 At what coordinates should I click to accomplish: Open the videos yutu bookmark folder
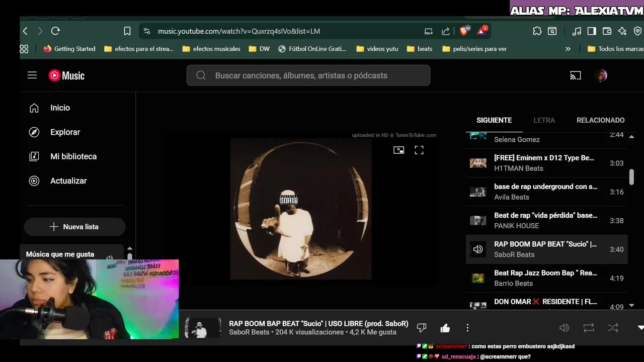[x=377, y=49]
